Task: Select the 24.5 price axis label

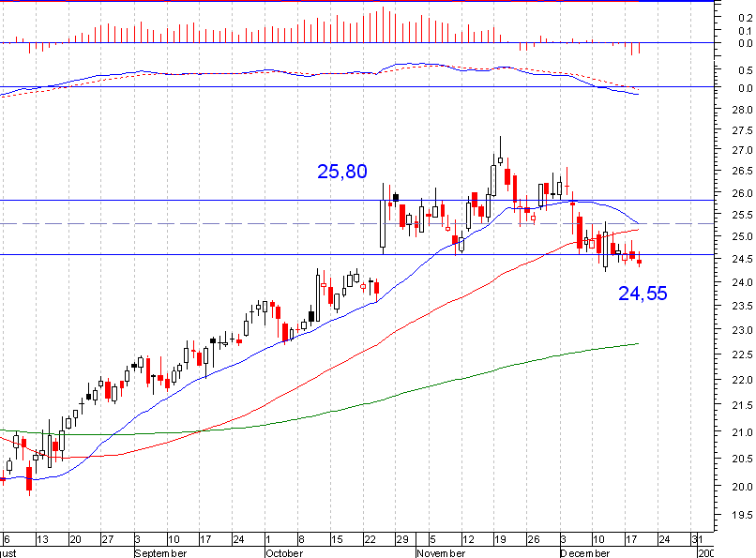Action: pos(743,259)
